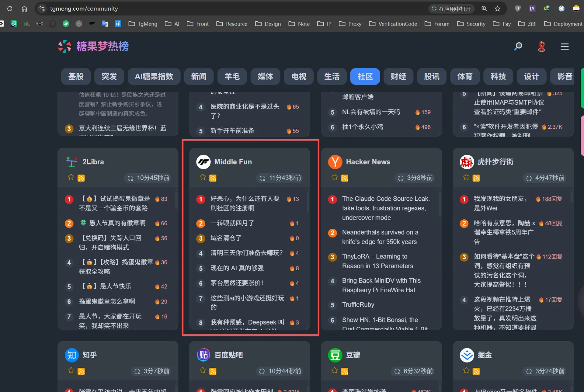Bookmark this page with the star

coord(498,9)
